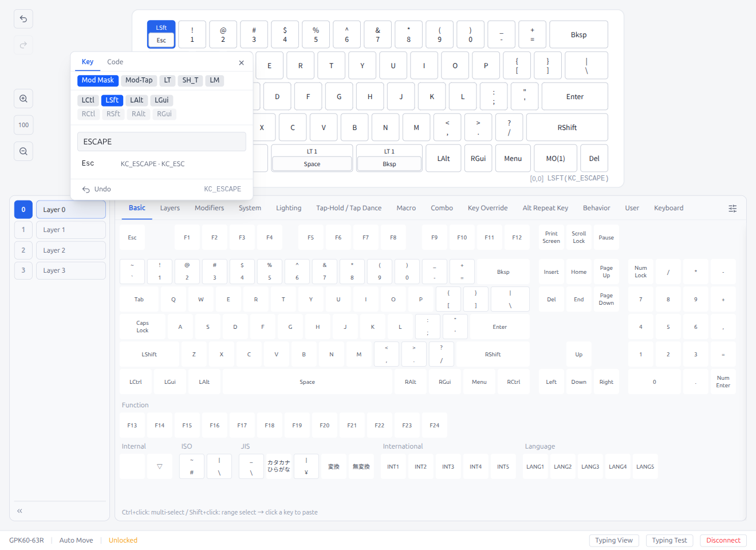
Task: Zoom out with the magnifier minus icon
Action: pyautogui.click(x=23, y=151)
